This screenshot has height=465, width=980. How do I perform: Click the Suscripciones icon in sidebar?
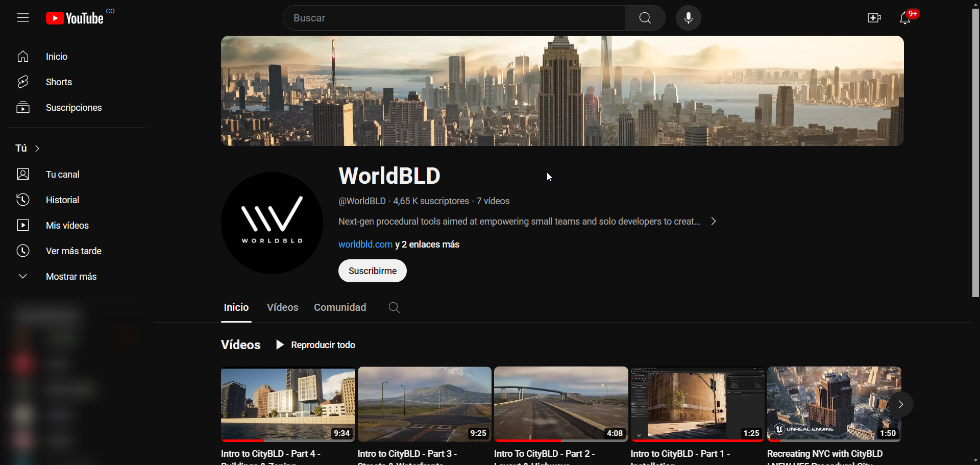tap(23, 108)
